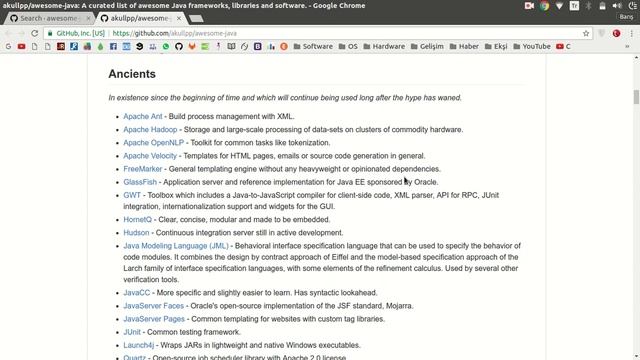Show hidden bookmarks with the » chevron
Viewport: 640px width, 360px height.
627,47
